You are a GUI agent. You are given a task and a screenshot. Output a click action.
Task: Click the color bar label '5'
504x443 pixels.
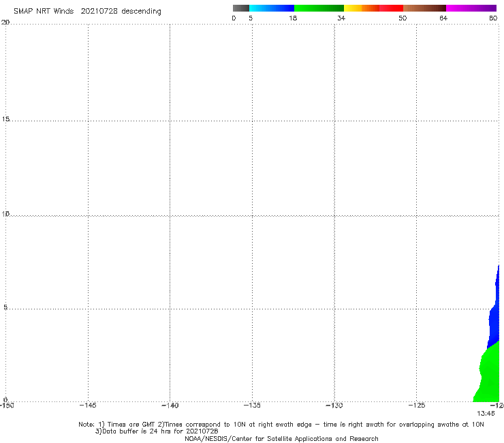[251, 18]
